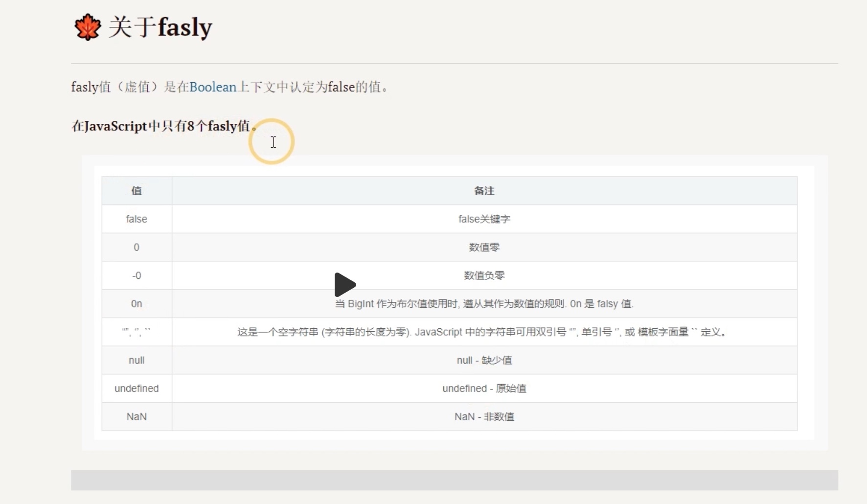Viewport: 867px width, 504px height.
Task: Click the BigInt description note cell
Action: click(484, 304)
